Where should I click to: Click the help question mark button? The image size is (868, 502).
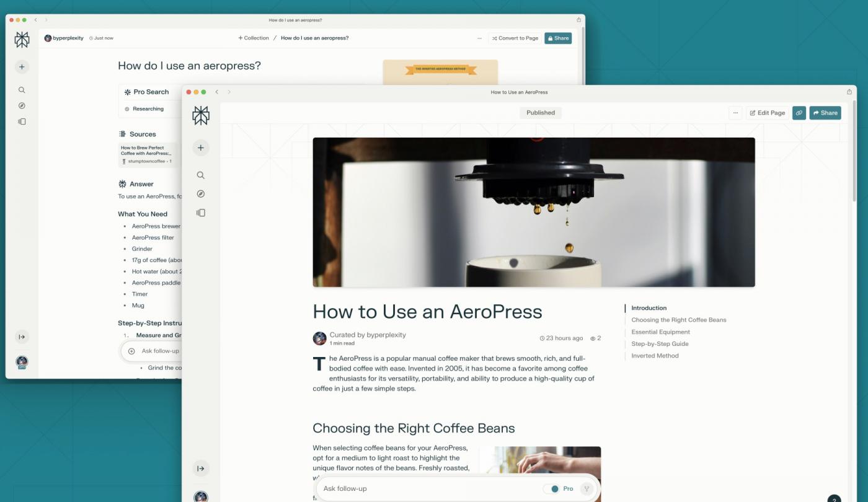[835, 499]
